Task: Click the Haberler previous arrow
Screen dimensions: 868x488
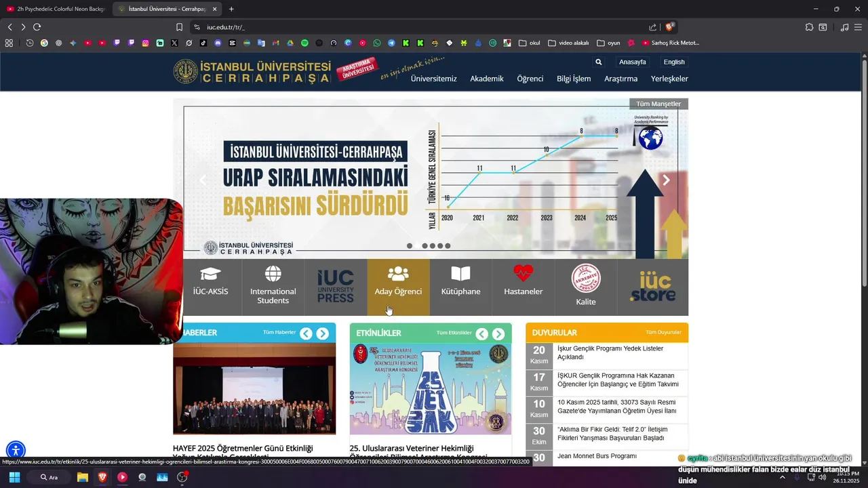Action: [306, 333]
